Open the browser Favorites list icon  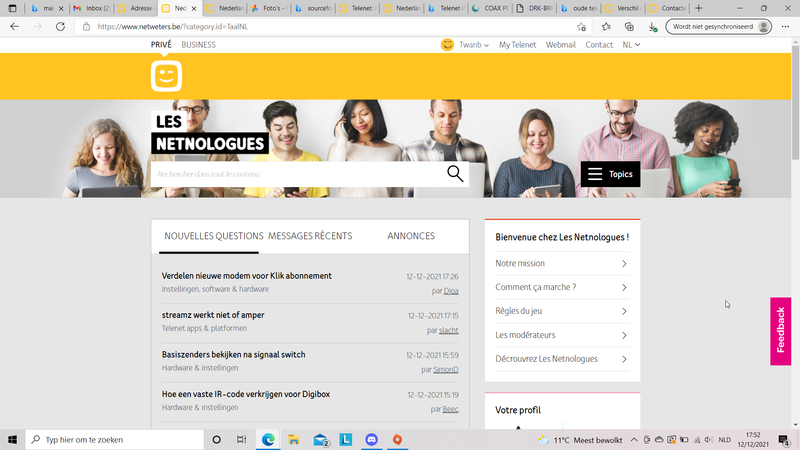(606, 27)
